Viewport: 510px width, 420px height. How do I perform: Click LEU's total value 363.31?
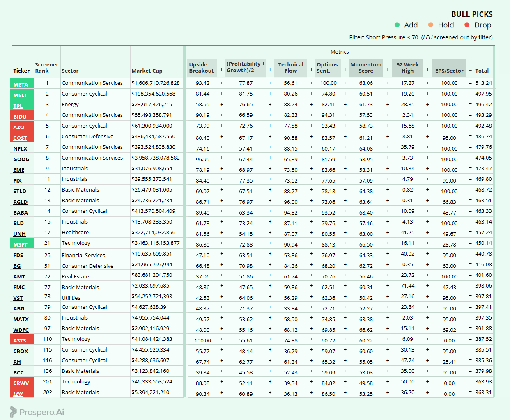pos(483,392)
